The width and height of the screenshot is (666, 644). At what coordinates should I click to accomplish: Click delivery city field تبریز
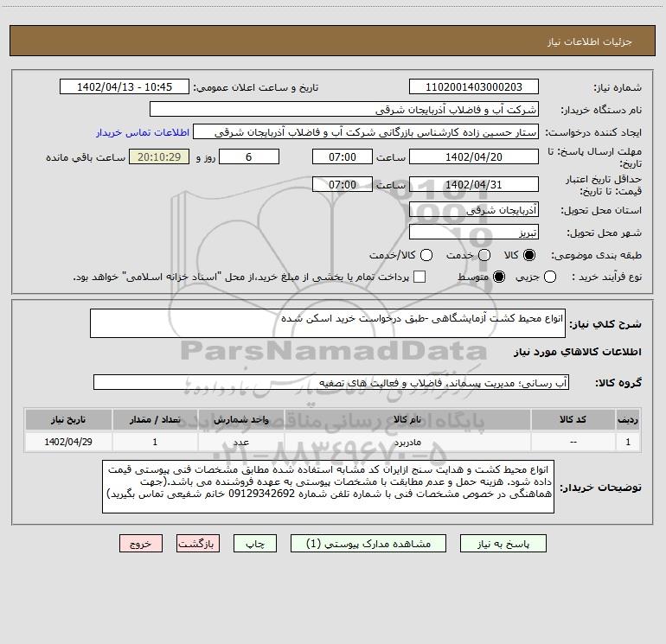click(x=474, y=233)
